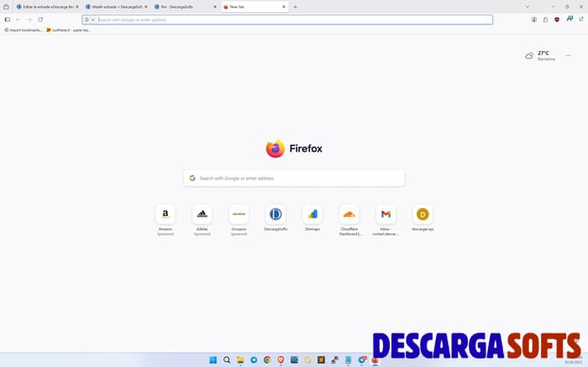Open the weather widget options menu
The image size is (588, 367).
(569, 55)
